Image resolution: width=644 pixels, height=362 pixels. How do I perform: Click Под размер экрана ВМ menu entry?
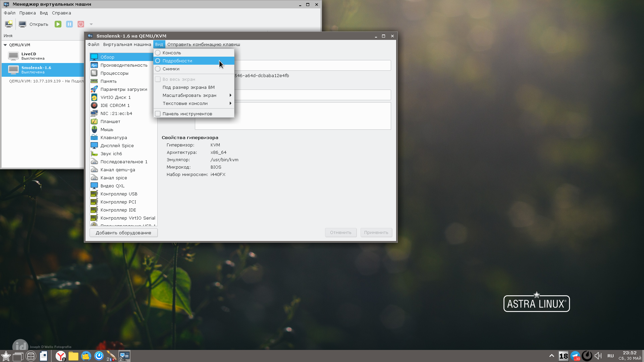pyautogui.click(x=194, y=87)
